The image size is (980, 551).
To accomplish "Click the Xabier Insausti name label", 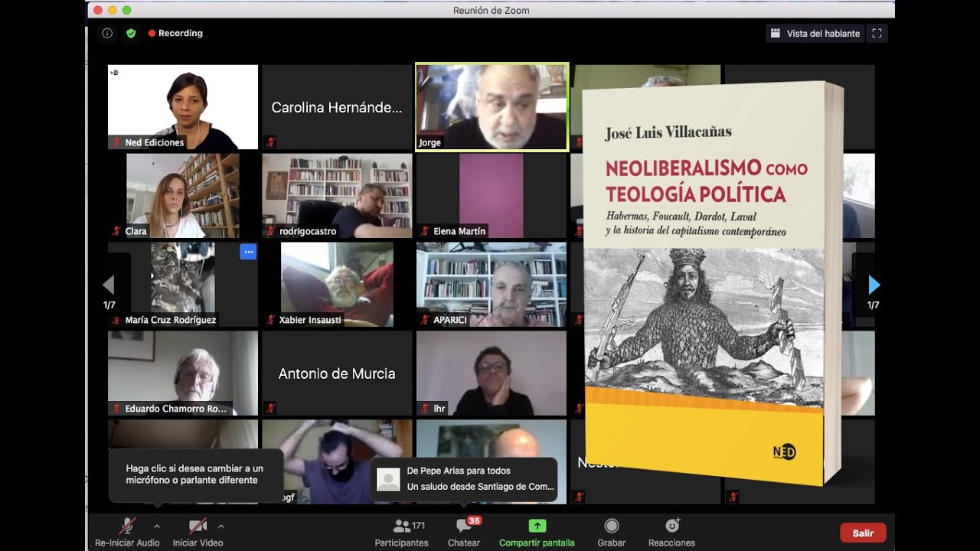I will [310, 320].
